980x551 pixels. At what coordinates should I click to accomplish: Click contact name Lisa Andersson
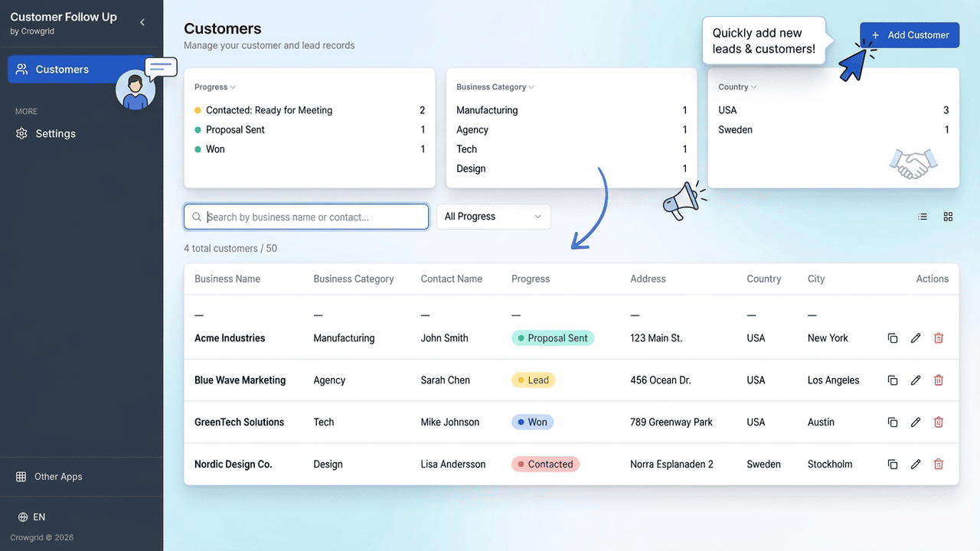453,464
